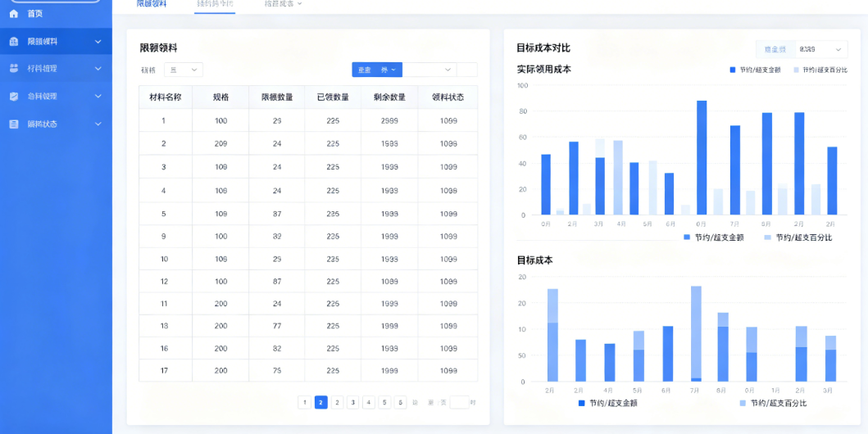
Task: Toggle 节约/超支金额 legend under bottom chart
Action: [608, 404]
